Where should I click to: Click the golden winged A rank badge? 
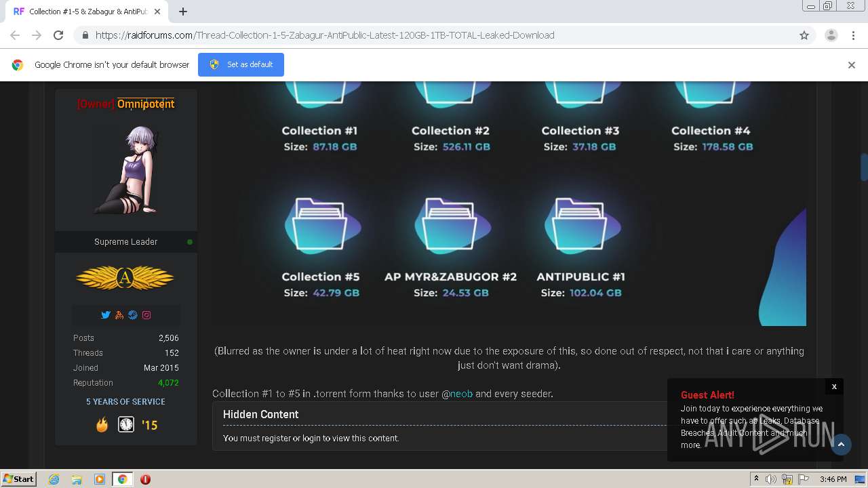pos(125,278)
